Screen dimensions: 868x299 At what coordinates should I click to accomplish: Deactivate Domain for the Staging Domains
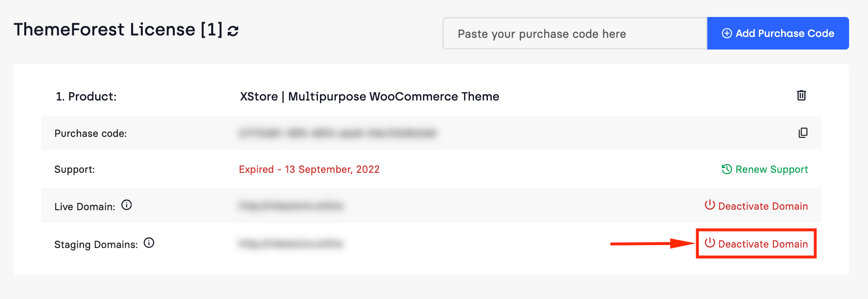pyautogui.click(x=756, y=244)
